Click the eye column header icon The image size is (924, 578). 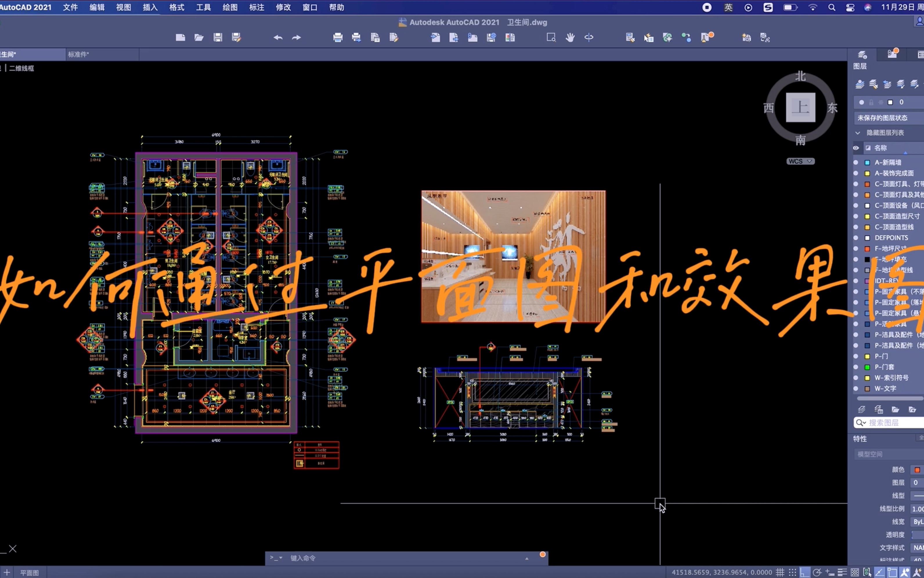point(856,148)
